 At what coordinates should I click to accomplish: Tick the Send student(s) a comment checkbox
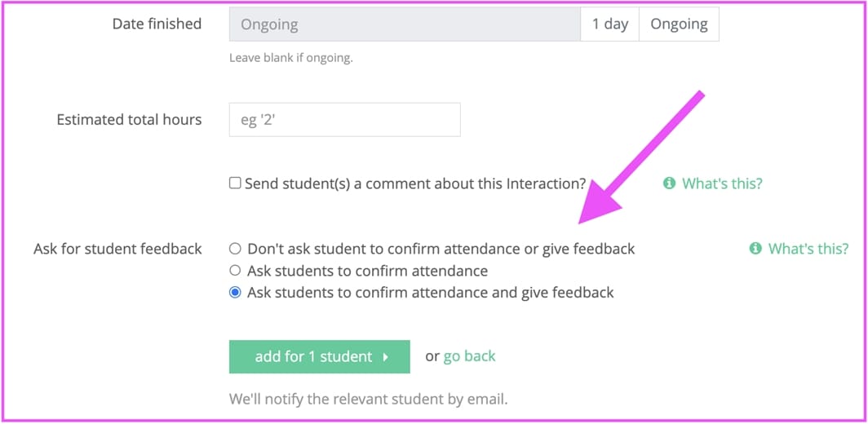235,183
